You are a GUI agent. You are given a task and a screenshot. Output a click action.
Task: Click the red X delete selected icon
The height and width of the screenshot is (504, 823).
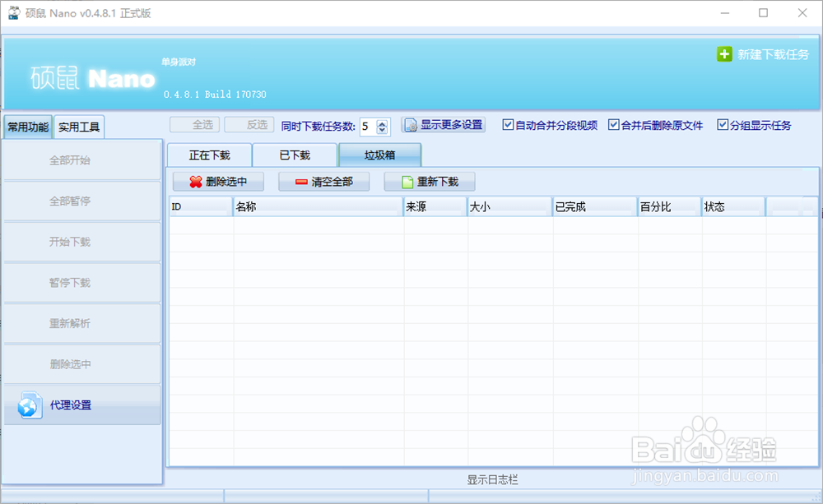click(196, 182)
